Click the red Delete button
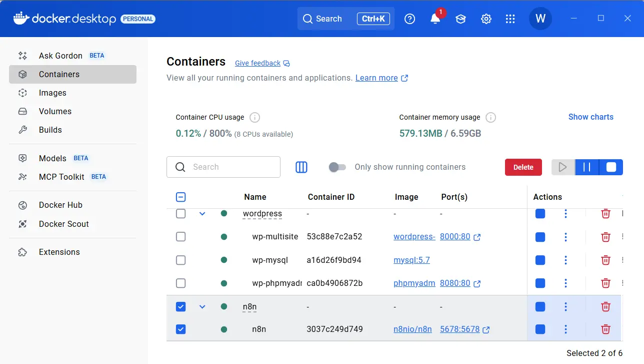 click(x=523, y=167)
